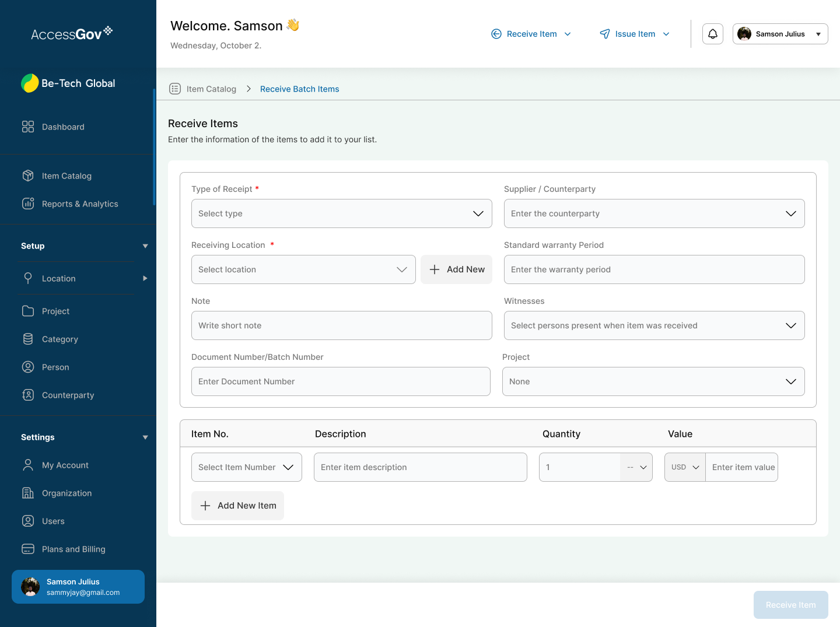Click the Person profile icon
Viewport: 840px width, 627px height.
(28, 367)
